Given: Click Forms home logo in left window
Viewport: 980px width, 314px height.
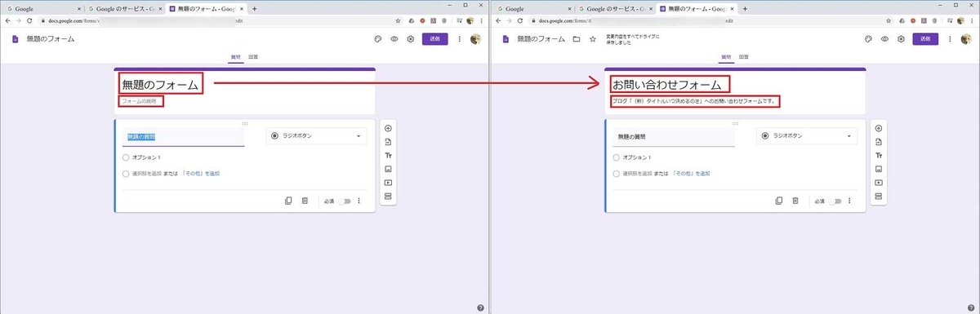Looking at the screenshot, I should point(16,39).
